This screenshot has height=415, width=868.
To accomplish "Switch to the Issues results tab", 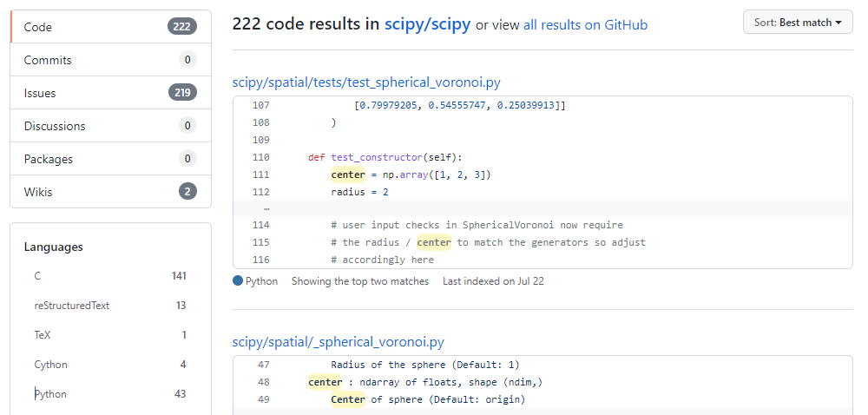I will tap(111, 93).
